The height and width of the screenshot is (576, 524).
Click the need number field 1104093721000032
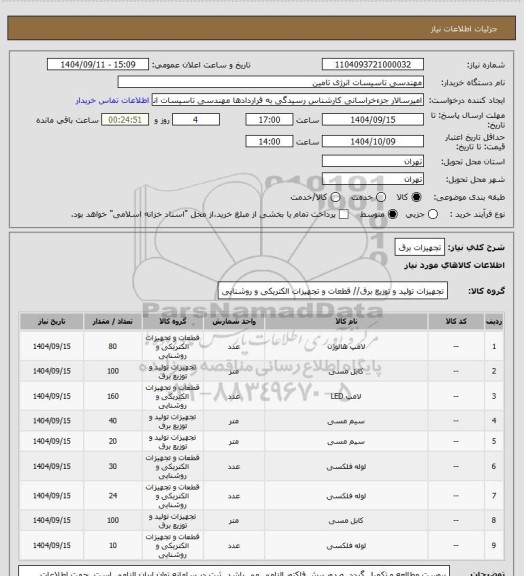click(x=373, y=65)
